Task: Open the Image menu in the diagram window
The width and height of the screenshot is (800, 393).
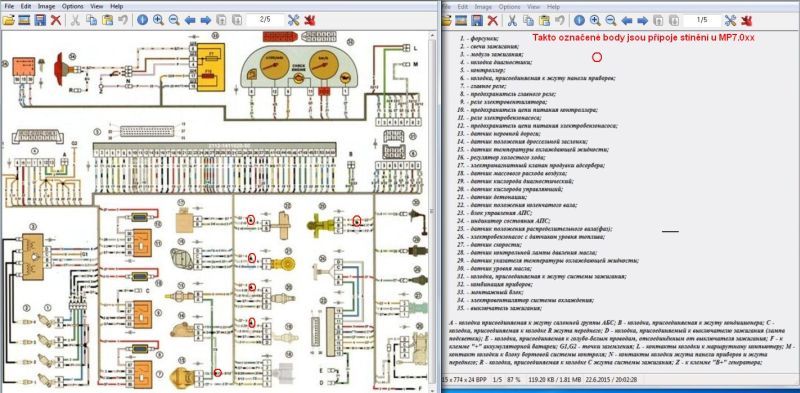Action: click(46, 7)
